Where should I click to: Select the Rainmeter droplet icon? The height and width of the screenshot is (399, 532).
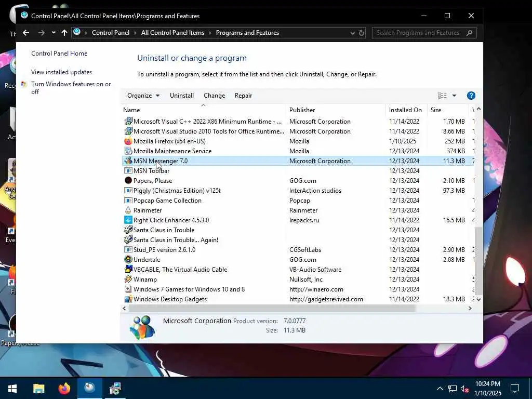(128, 210)
